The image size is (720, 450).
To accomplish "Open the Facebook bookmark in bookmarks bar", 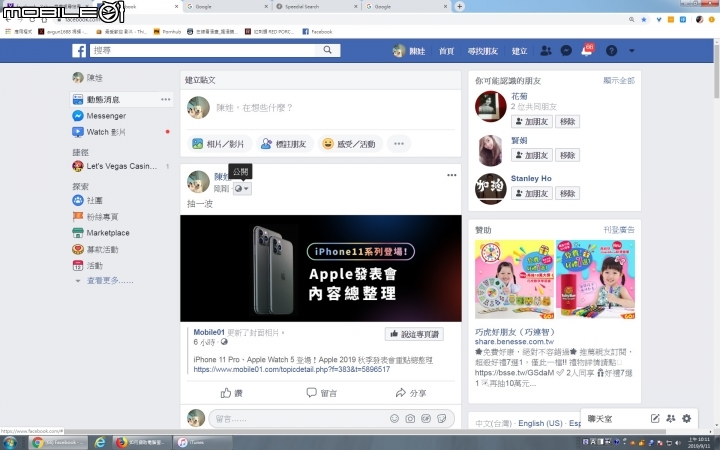I will [317, 32].
